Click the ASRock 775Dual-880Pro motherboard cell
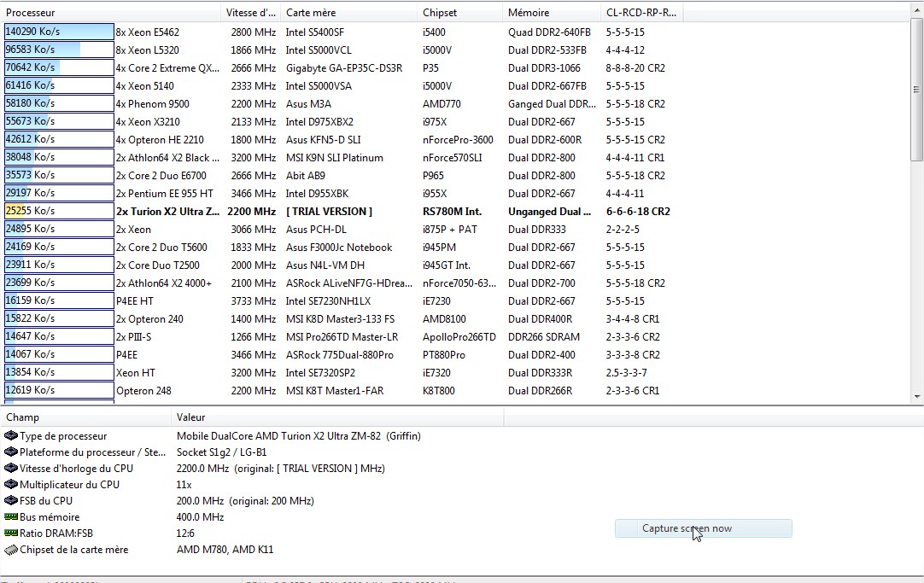This screenshot has height=583, width=924. point(339,355)
